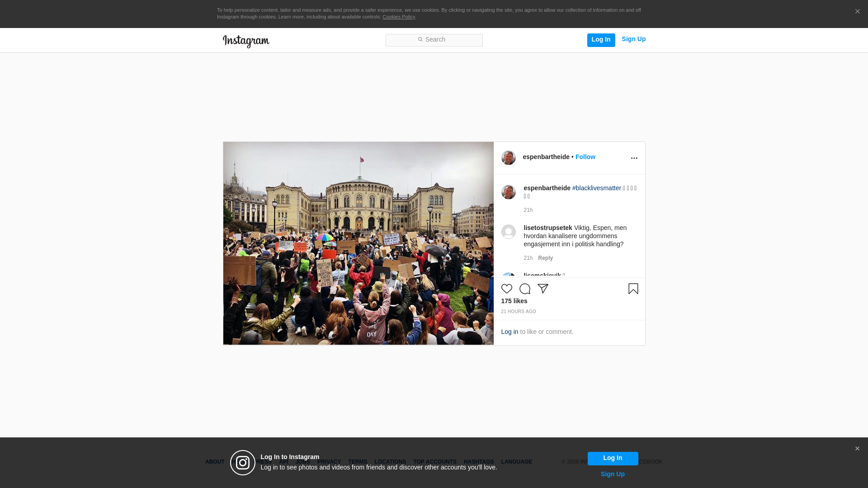The image size is (868, 488).
Task: Reply to lisetostrupsetek's comment
Action: coord(545,258)
